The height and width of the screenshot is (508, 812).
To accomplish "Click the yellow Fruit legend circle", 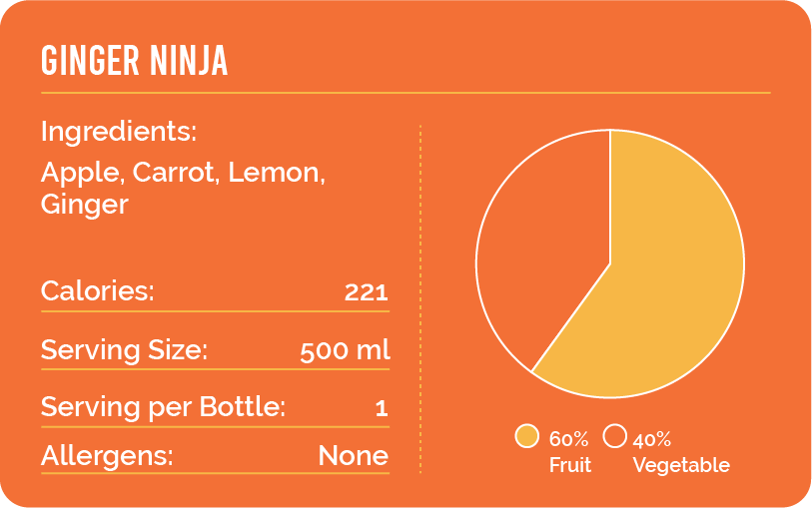I will point(526,437).
